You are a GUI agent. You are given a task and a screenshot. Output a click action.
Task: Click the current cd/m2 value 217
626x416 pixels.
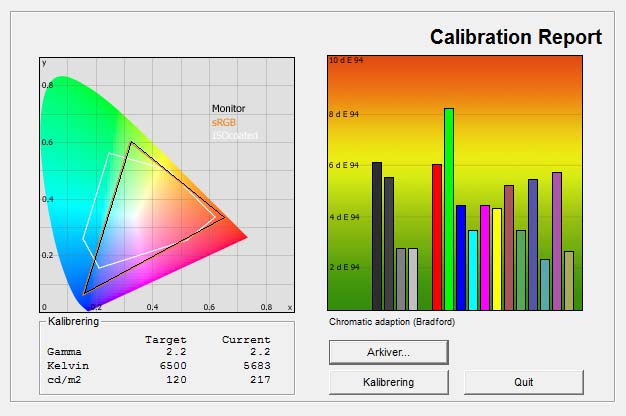click(x=260, y=379)
